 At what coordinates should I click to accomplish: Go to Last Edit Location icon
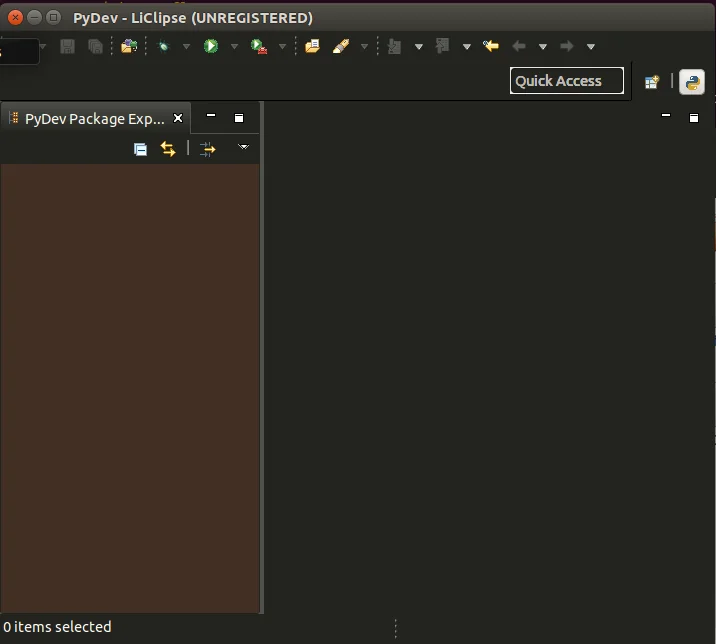(x=491, y=46)
